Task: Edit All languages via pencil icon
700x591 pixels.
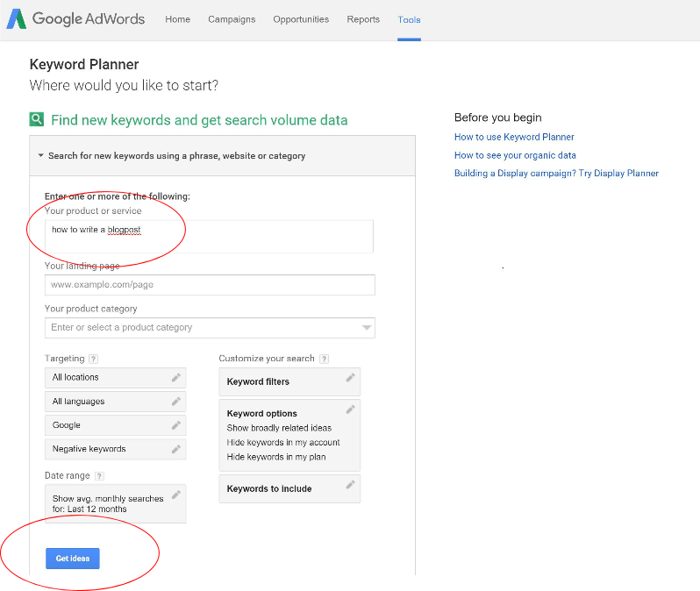Action: [x=176, y=402]
